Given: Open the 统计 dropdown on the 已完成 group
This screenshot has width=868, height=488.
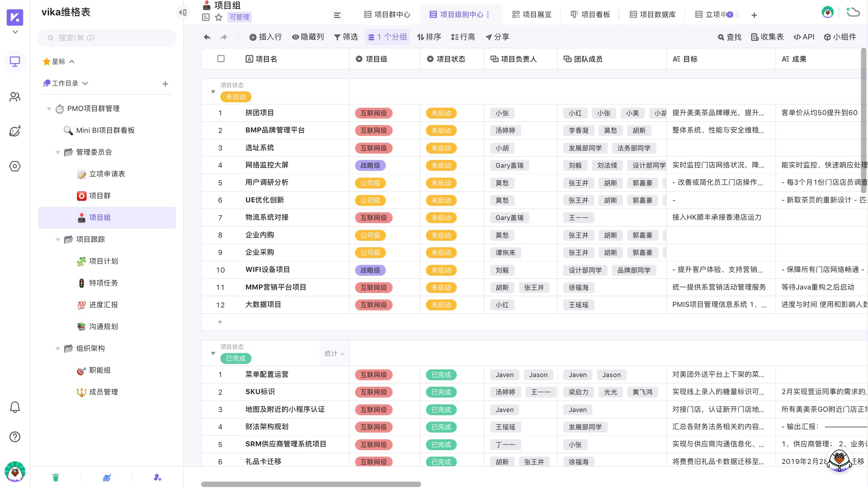Looking at the screenshot, I should coord(334,354).
